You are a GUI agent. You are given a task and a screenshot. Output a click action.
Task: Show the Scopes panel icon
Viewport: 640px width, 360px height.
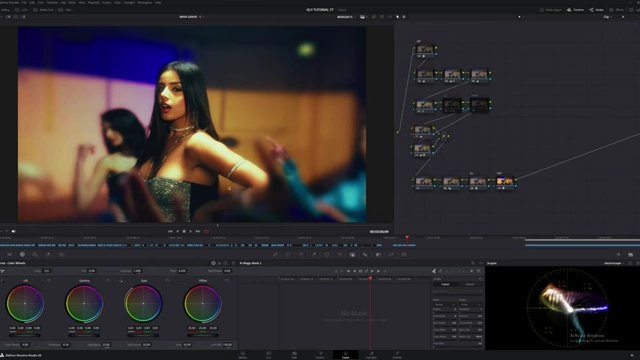click(631, 254)
